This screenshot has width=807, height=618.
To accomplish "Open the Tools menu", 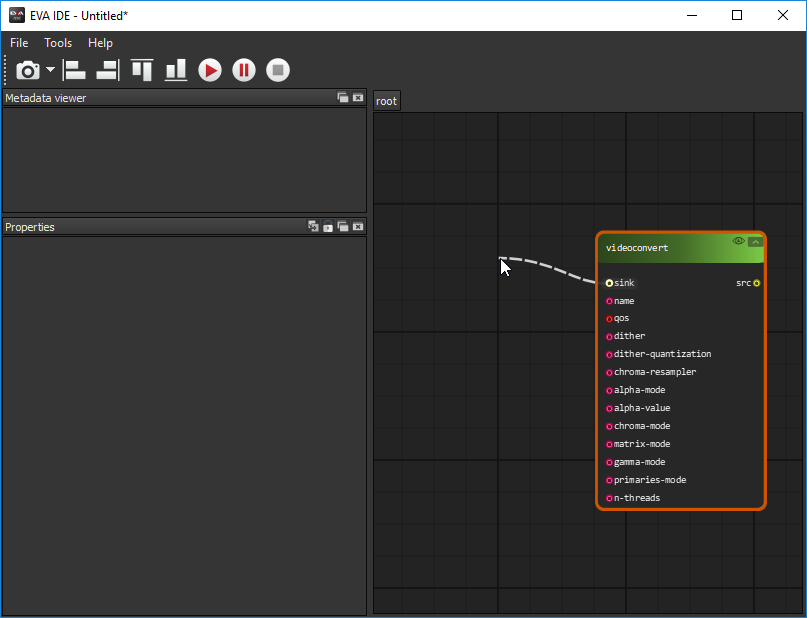I will (58, 43).
